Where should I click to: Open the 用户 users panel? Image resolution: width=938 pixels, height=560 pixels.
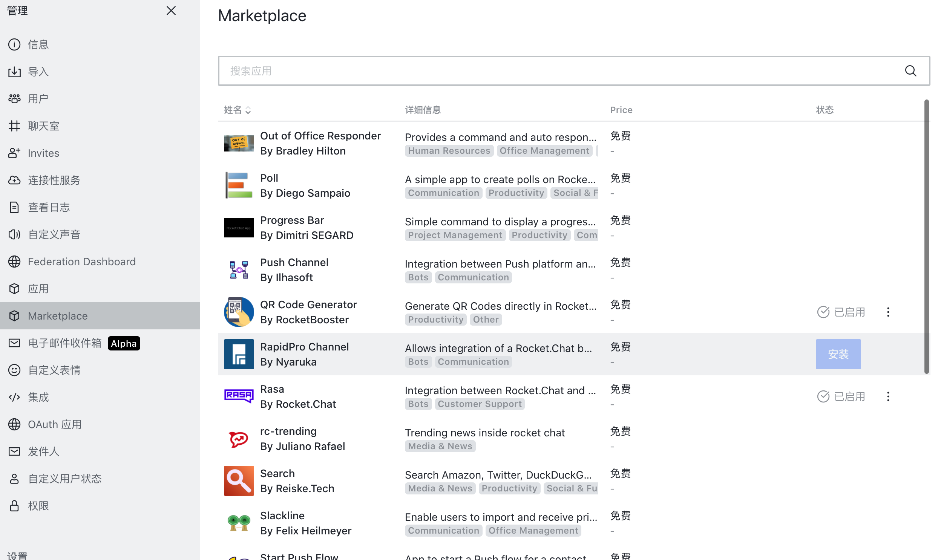(38, 98)
